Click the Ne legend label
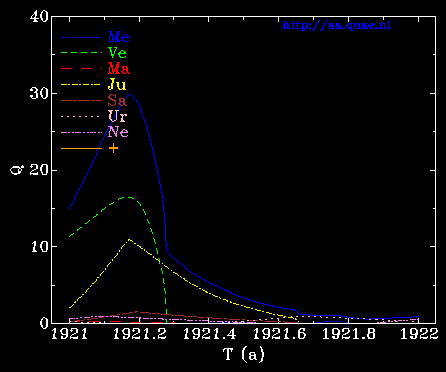This screenshot has height=372, width=446. (x=118, y=132)
